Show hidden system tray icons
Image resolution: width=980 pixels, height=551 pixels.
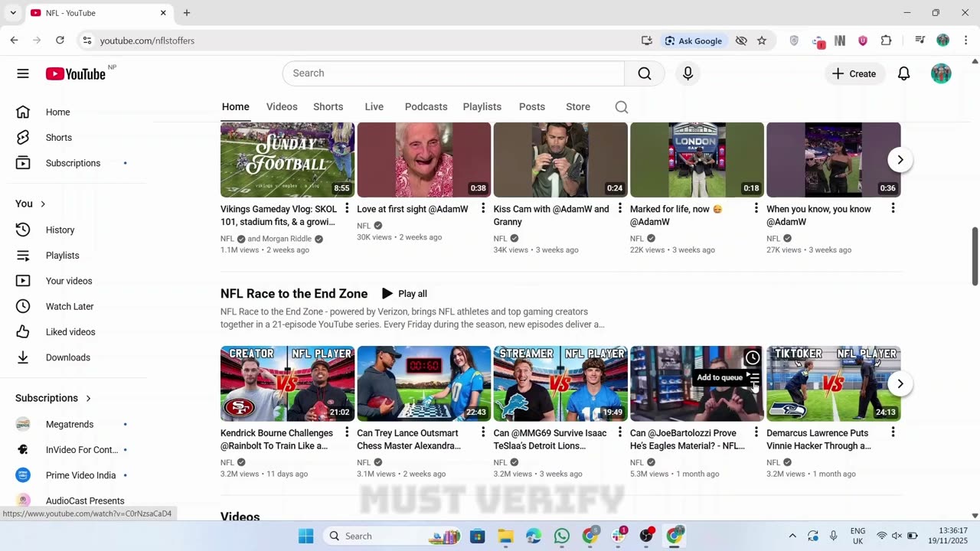coord(792,536)
